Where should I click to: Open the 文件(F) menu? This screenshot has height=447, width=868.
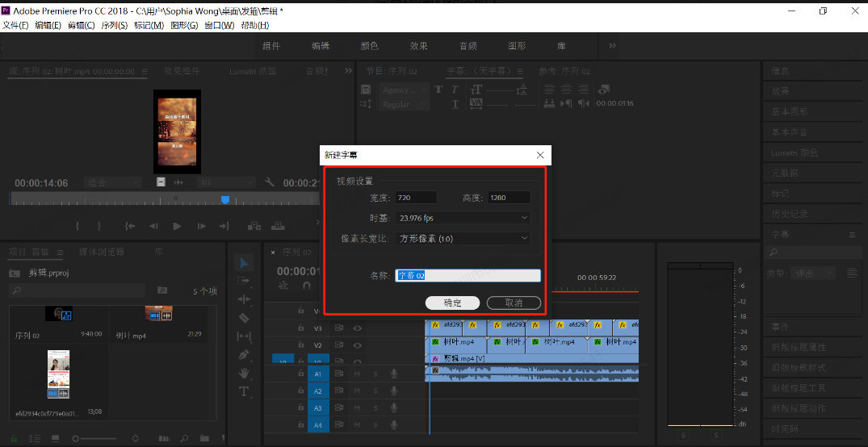point(15,26)
